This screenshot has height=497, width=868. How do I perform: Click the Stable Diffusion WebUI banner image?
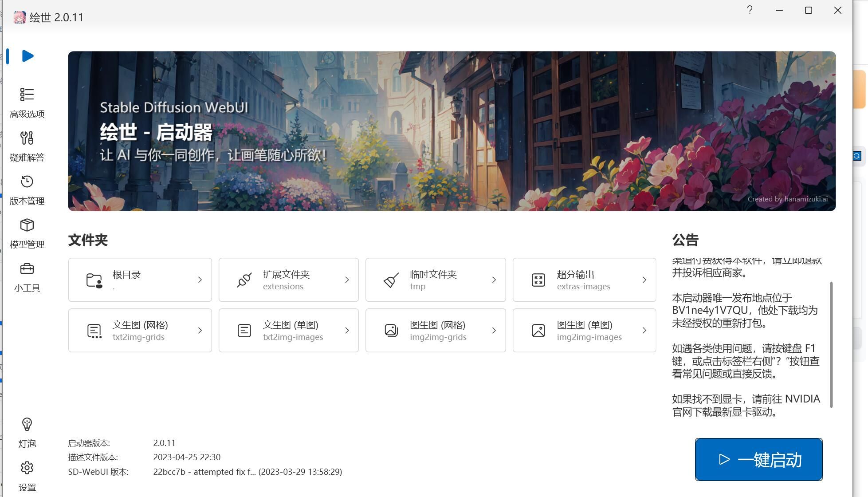[452, 131]
